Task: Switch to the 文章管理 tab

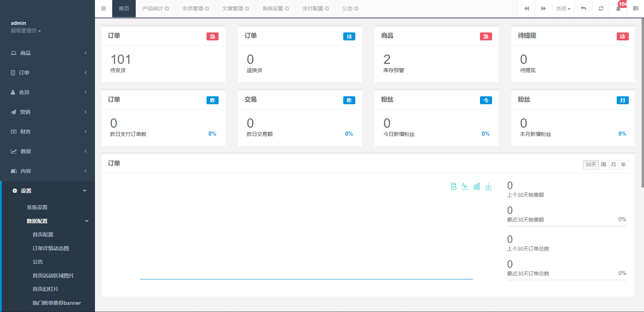Action: point(233,9)
